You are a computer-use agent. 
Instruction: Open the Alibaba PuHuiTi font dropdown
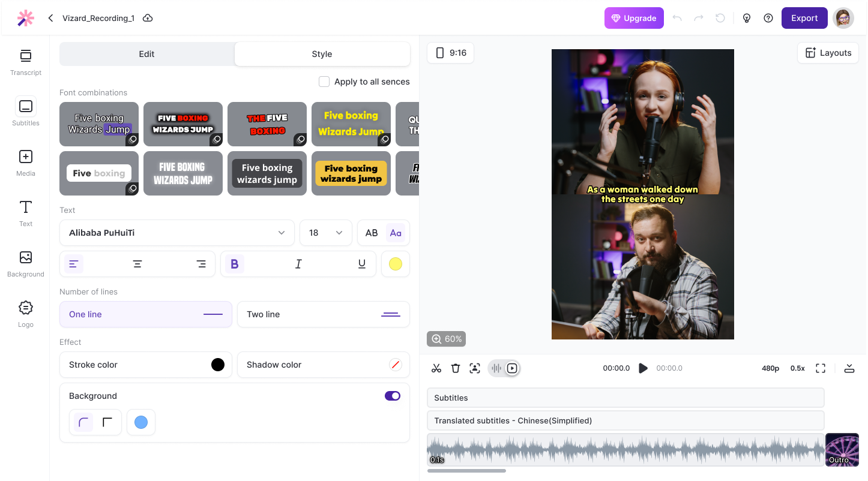(x=177, y=233)
